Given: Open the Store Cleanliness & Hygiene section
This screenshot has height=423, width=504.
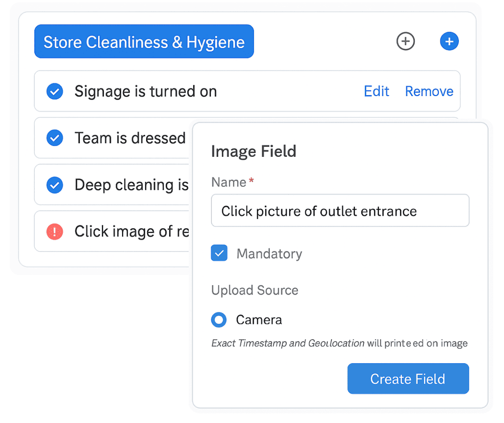Looking at the screenshot, I should pyautogui.click(x=144, y=42).
